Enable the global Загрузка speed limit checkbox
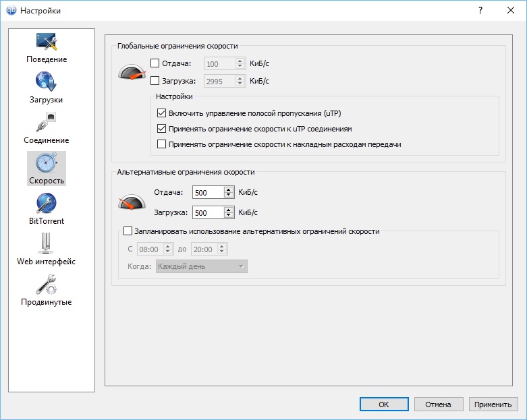The width and height of the screenshot is (527, 420). (155, 81)
